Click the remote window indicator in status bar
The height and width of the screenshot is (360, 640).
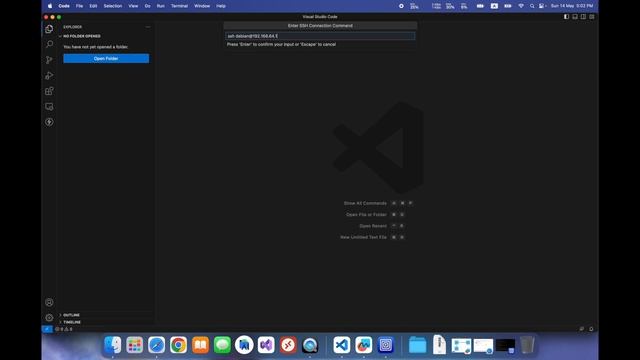pos(47,329)
